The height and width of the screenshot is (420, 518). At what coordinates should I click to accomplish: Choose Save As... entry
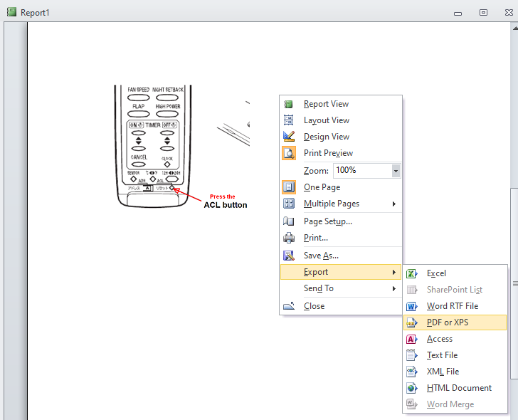[341, 256]
